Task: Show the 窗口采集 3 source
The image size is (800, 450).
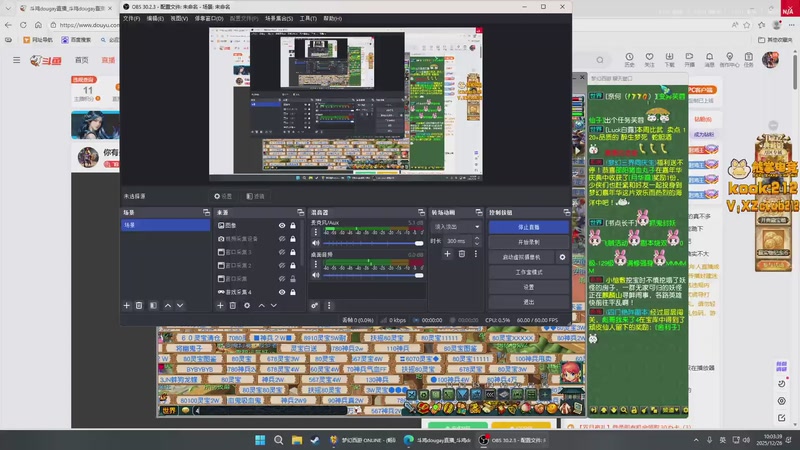Action: pyautogui.click(x=282, y=252)
